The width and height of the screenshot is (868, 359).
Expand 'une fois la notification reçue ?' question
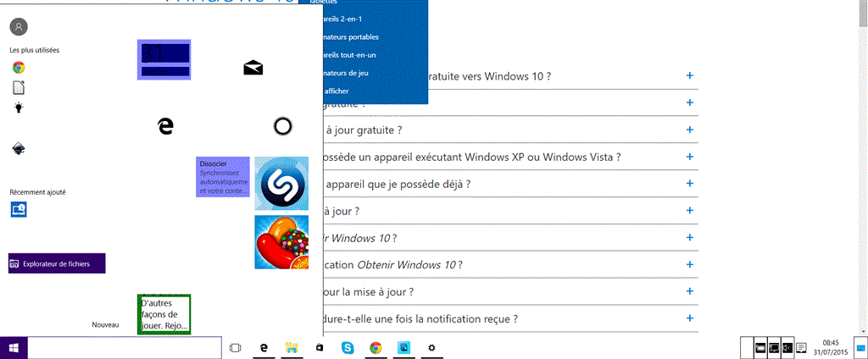pos(690,318)
